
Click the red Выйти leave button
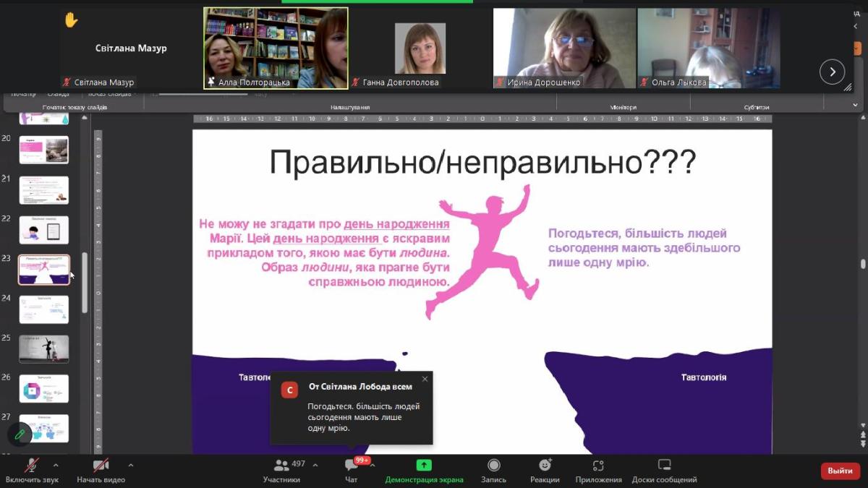point(840,471)
